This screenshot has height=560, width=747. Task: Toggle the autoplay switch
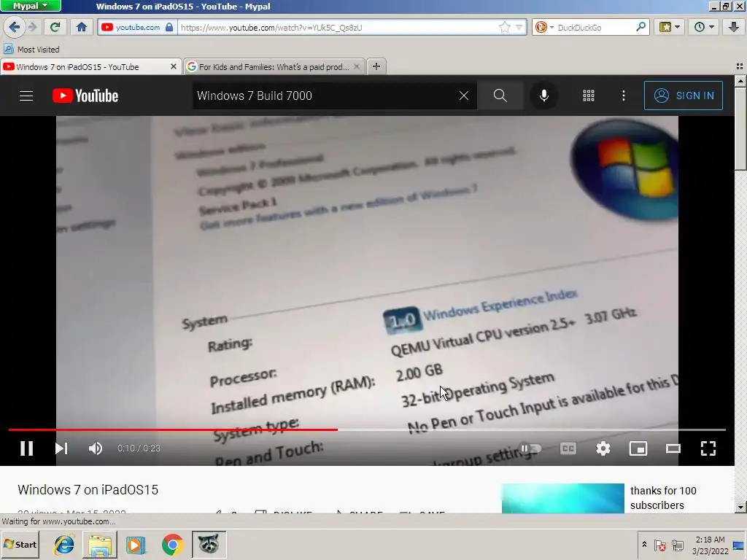point(531,448)
